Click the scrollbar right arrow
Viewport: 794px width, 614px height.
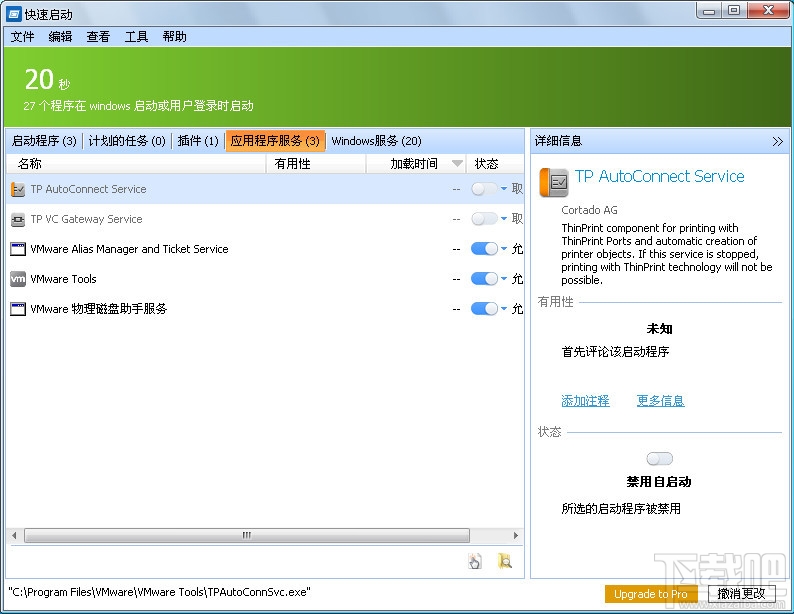[x=515, y=535]
